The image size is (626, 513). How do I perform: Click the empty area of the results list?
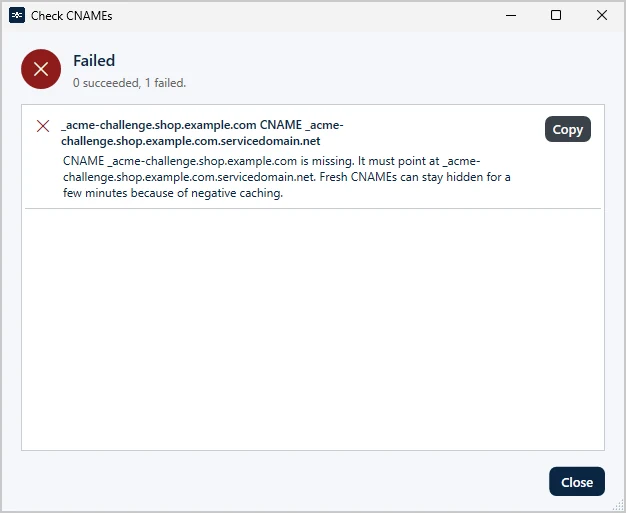pos(313,329)
